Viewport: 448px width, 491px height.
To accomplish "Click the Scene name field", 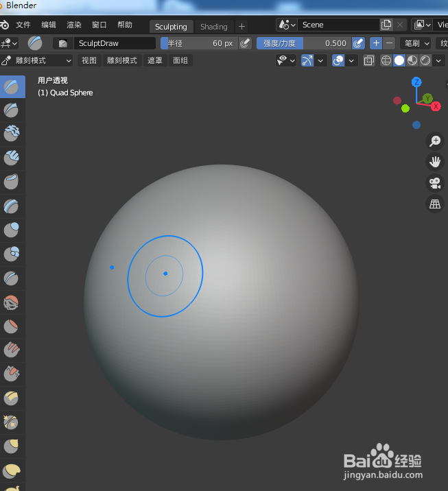I will (339, 25).
